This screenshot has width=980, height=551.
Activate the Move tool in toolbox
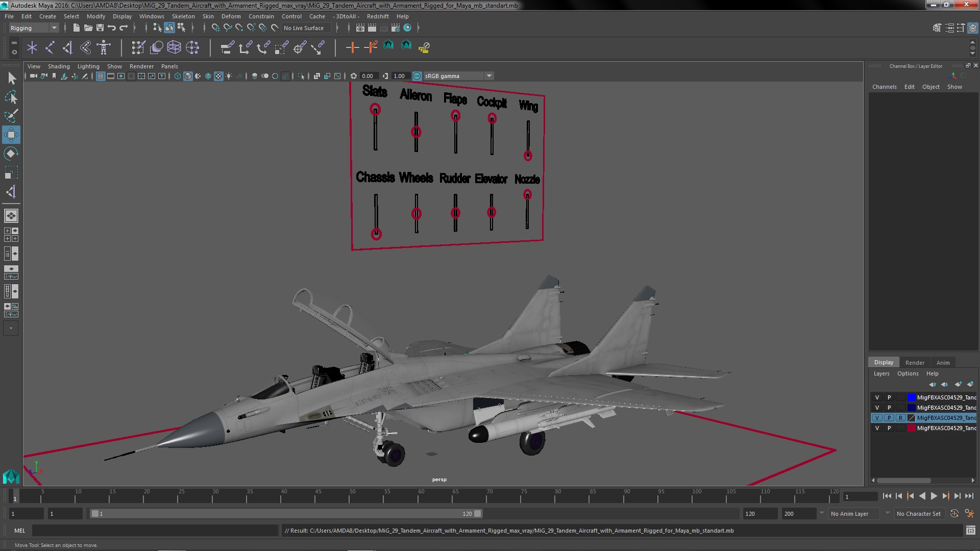coord(11,135)
